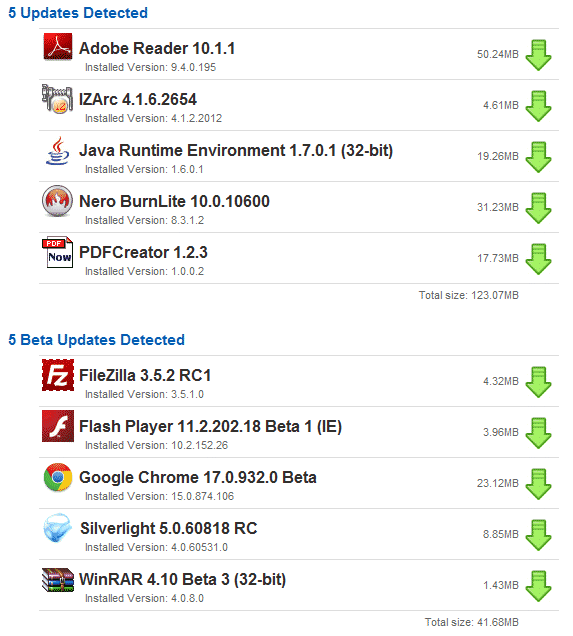Click the Adobe Reader app icon
This screenshot has height=636, width=573.
(58, 47)
